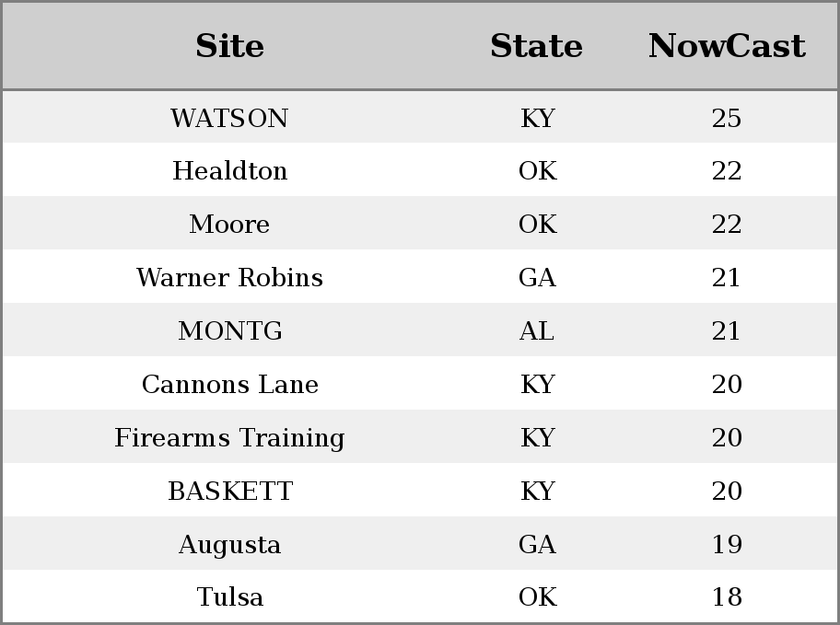Select the BASKETT site cell

point(230,491)
